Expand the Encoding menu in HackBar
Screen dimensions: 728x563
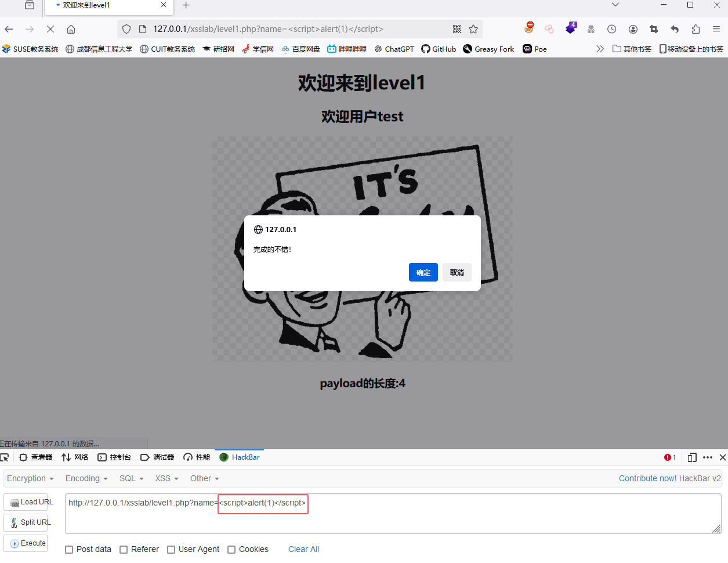click(85, 478)
